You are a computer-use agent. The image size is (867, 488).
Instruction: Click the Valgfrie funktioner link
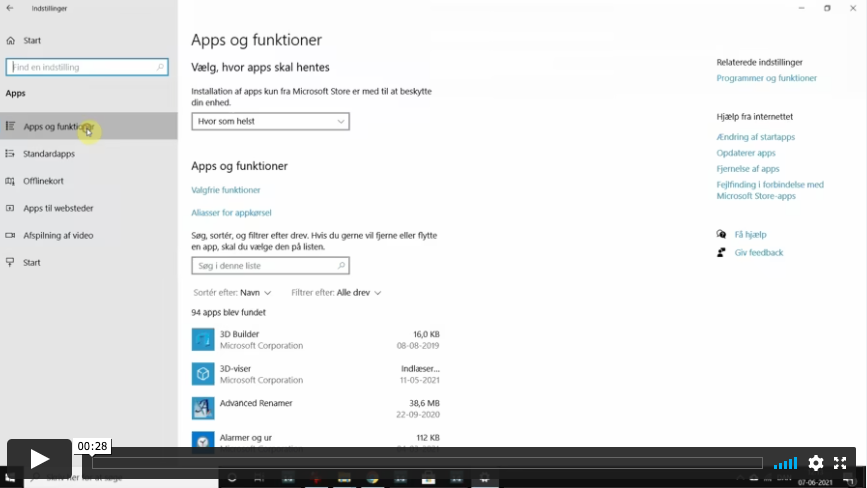tap(226, 190)
